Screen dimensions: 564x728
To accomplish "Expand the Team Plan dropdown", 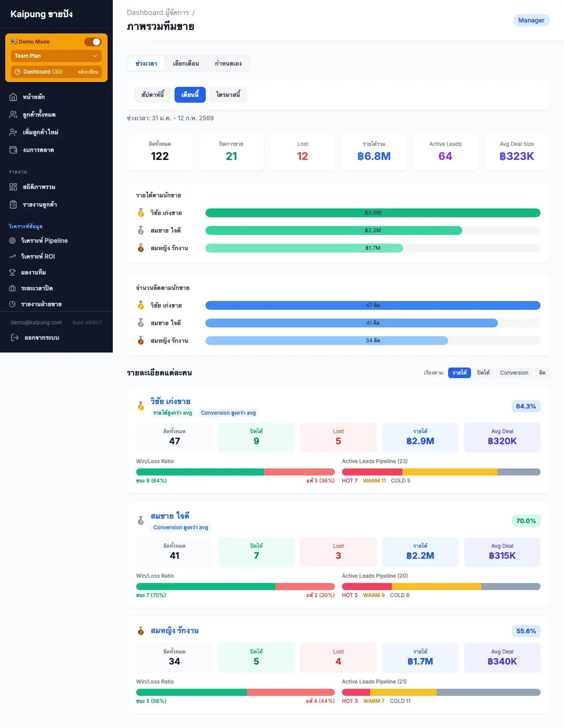I will tap(56, 56).
